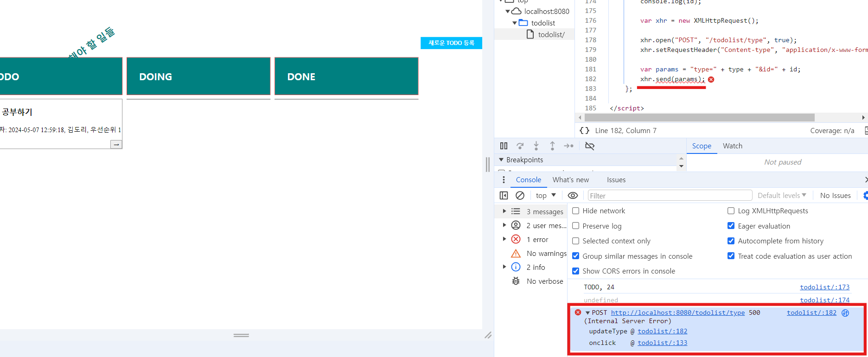Expand the 2 user messages group

pos(504,225)
